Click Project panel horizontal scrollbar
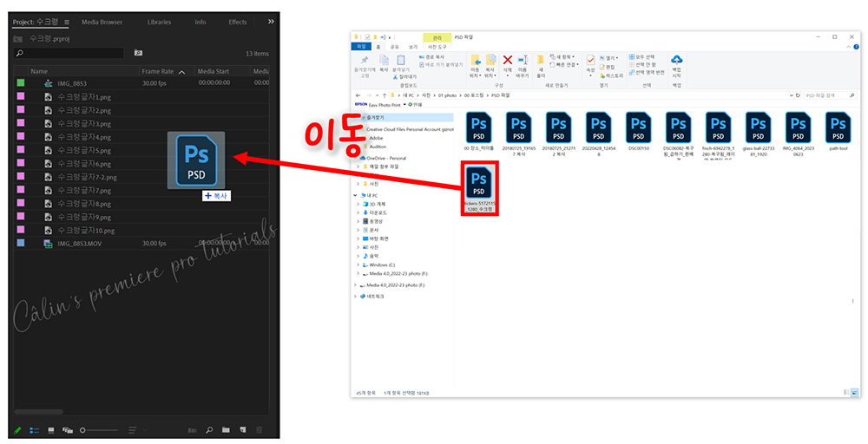Screen dimensions: 868x444 (x=39, y=412)
